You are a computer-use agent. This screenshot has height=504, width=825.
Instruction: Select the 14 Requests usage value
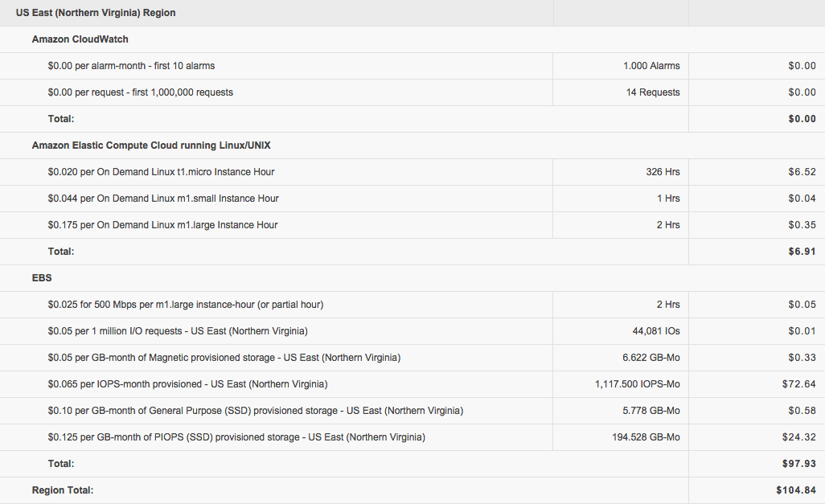pos(653,92)
